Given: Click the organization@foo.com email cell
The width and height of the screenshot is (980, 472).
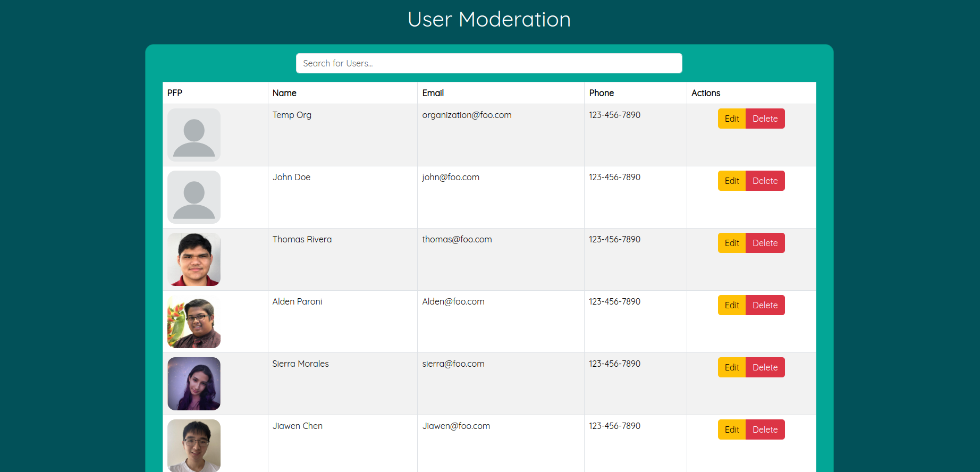Looking at the screenshot, I should [467, 115].
